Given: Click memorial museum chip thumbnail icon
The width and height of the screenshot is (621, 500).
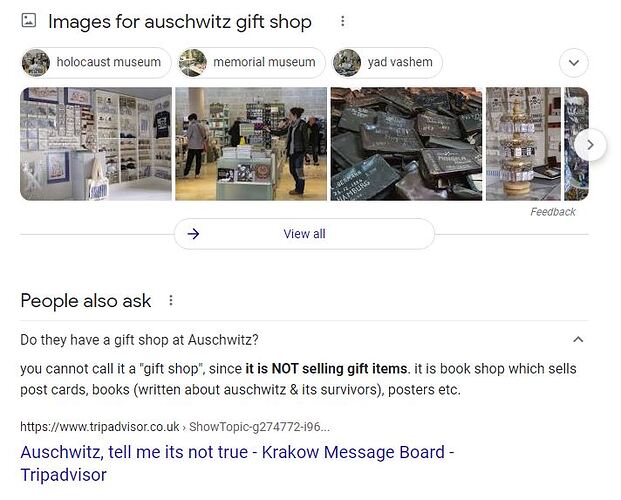Looking at the screenshot, I should click(192, 63).
